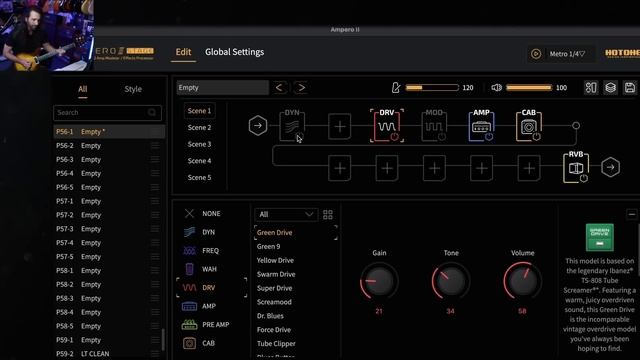Click the input hexagon node

click(258, 126)
